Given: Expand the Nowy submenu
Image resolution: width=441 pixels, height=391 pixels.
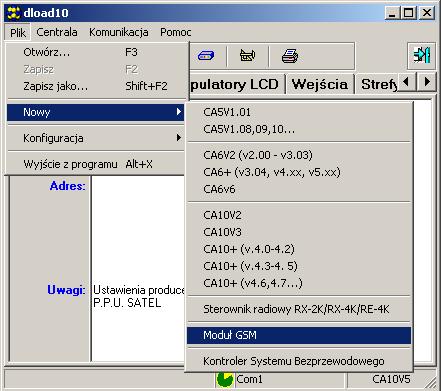Looking at the screenshot, I should tap(96, 112).
